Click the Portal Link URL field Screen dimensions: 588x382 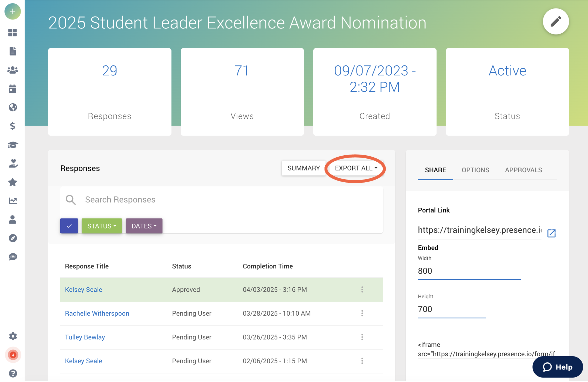point(479,230)
